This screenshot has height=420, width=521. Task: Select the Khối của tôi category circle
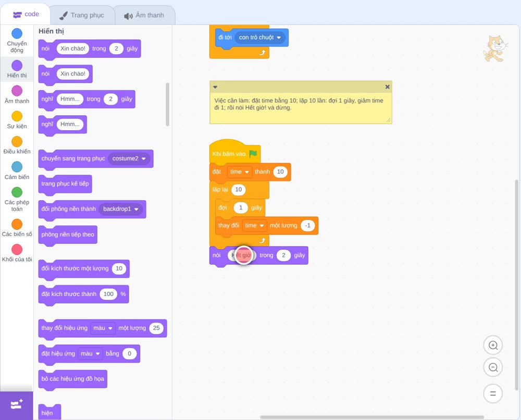(x=17, y=249)
